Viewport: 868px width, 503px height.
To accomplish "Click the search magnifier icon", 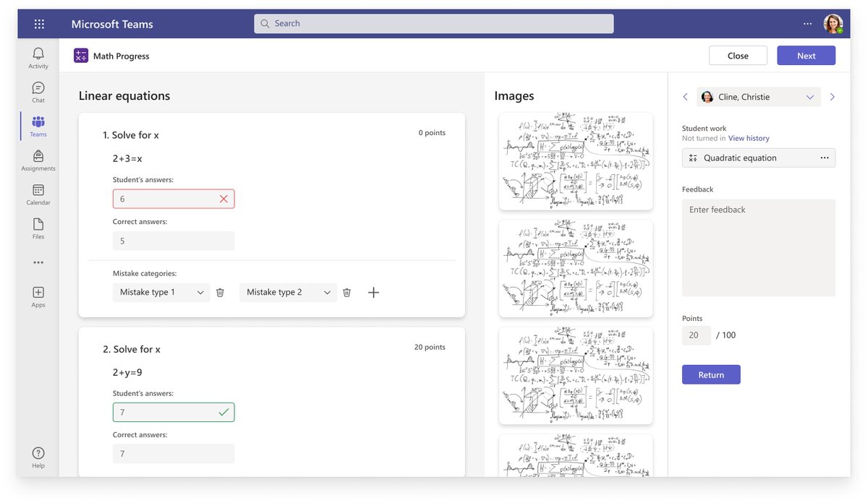I will click(x=265, y=24).
